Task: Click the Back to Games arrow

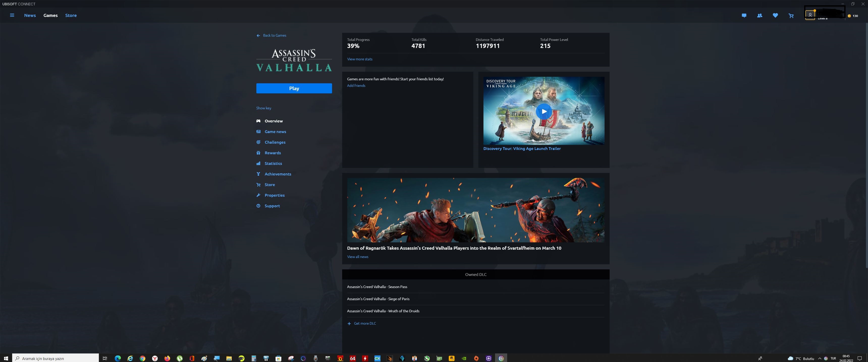Action: [258, 35]
